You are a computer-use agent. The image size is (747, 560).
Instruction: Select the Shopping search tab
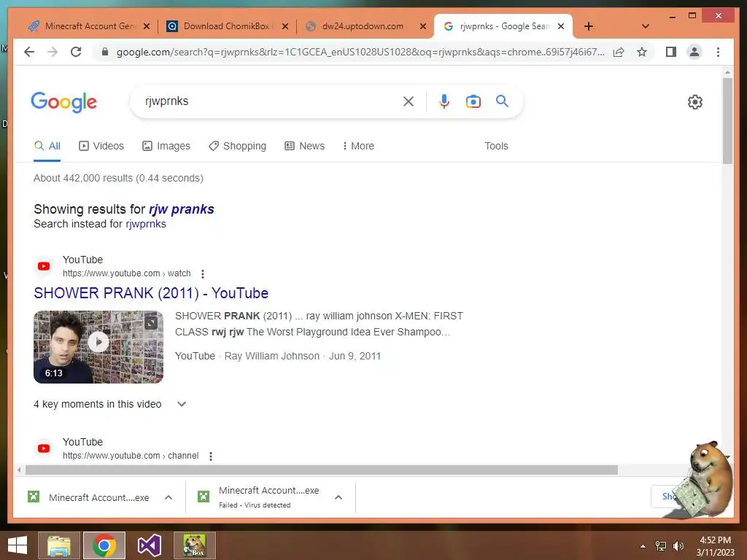237,146
